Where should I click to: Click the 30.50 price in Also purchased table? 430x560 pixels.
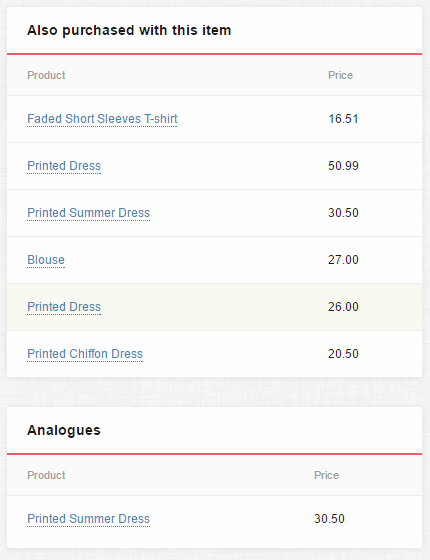(x=343, y=213)
